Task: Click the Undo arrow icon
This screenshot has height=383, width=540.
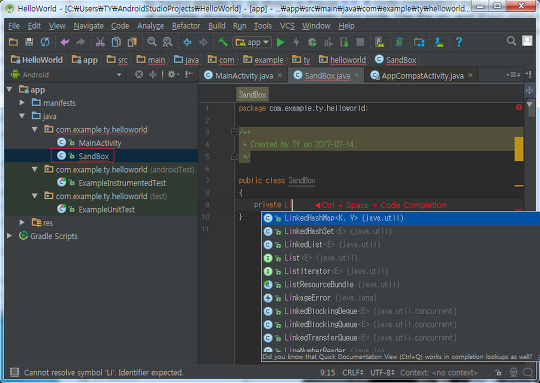Action: [x=65, y=42]
